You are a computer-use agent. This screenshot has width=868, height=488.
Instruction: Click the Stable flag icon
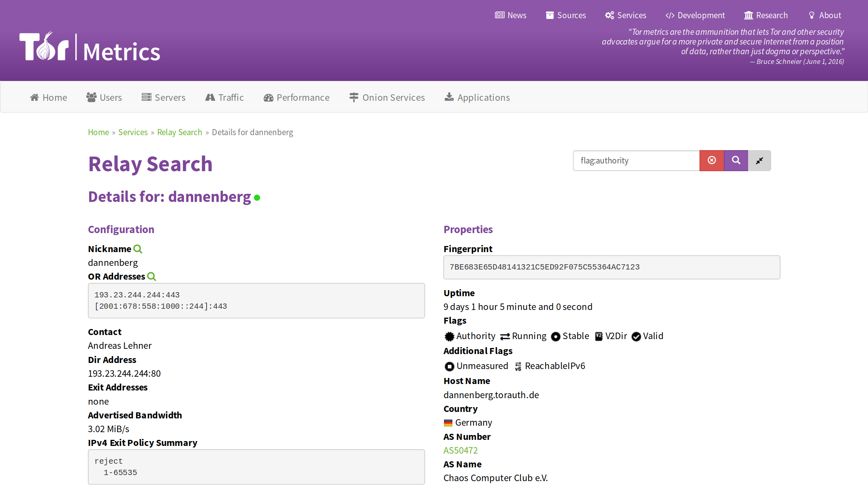pos(556,337)
